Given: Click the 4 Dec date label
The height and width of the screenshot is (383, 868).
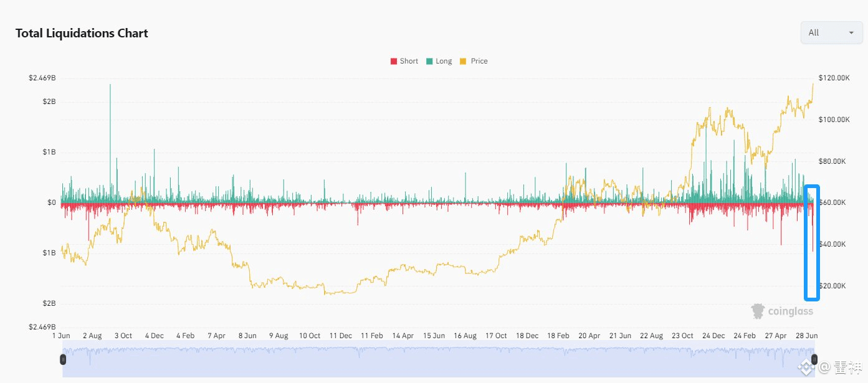Looking at the screenshot, I should tap(154, 336).
